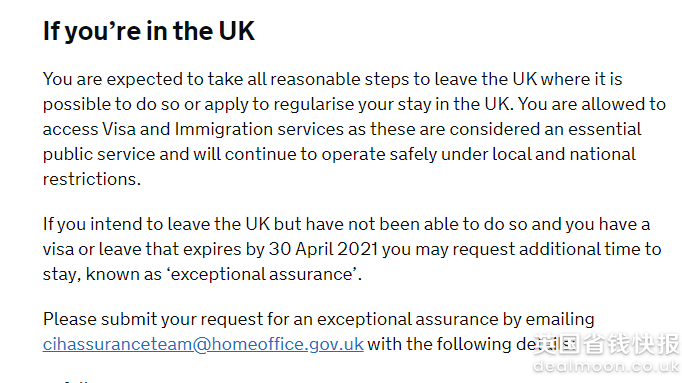Screen dimensions: 682x383
Task: Click the dealmoon.co.uk watermark text
Action: (606, 366)
